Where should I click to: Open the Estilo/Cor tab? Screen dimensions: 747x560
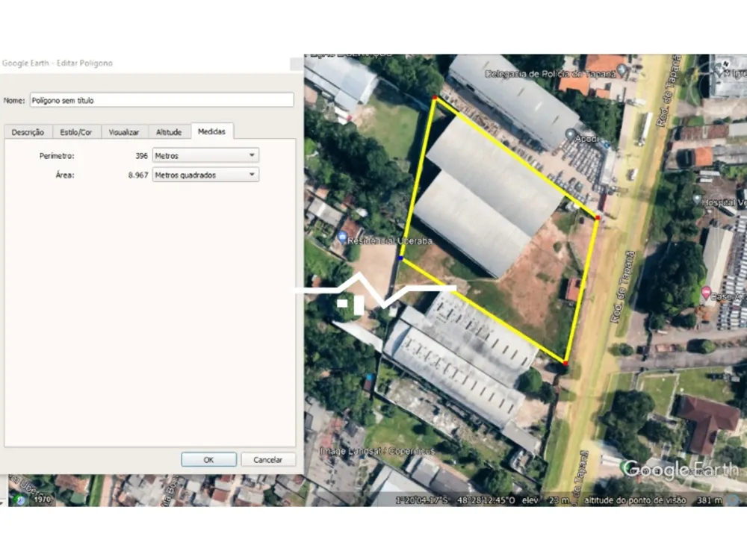(x=76, y=132)
